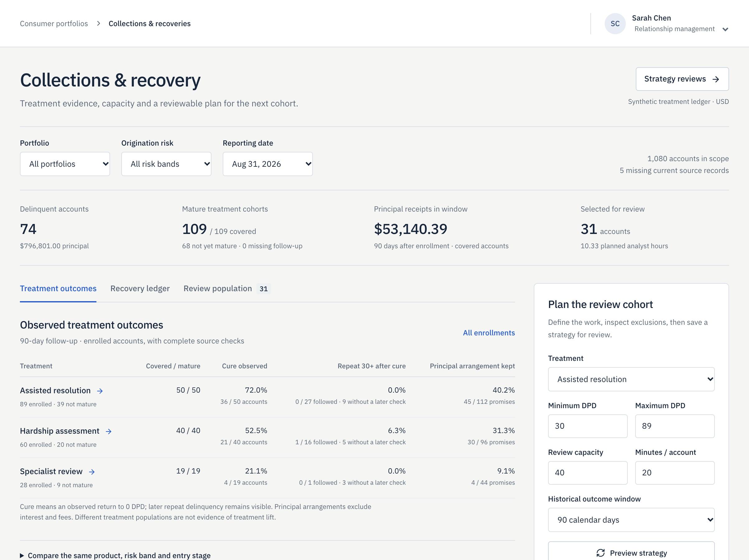Open the Strategy reviews button
This screenshot has height=560, width=749.
pyautogui.click(x=682, y=79)
